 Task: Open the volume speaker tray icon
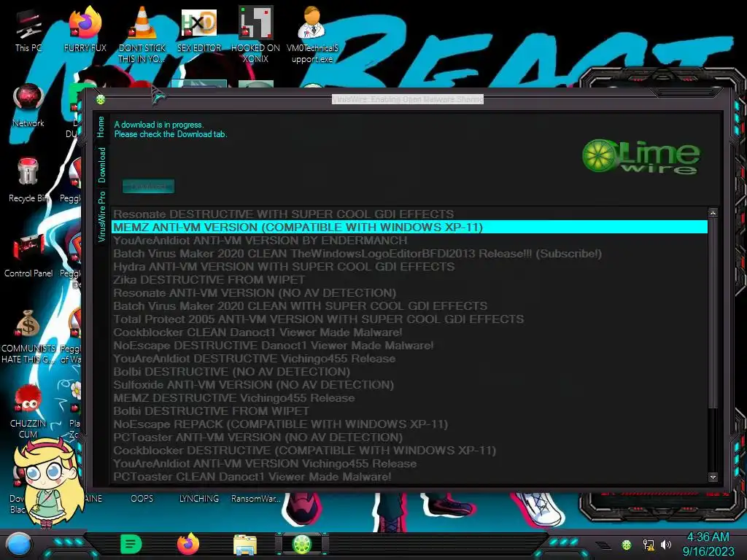tap(666, 544)
